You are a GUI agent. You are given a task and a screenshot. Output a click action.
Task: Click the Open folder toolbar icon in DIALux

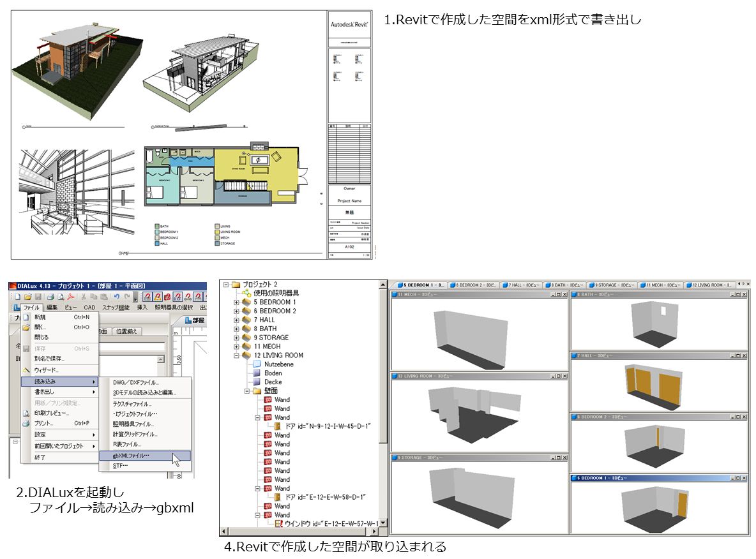[27, 296]
